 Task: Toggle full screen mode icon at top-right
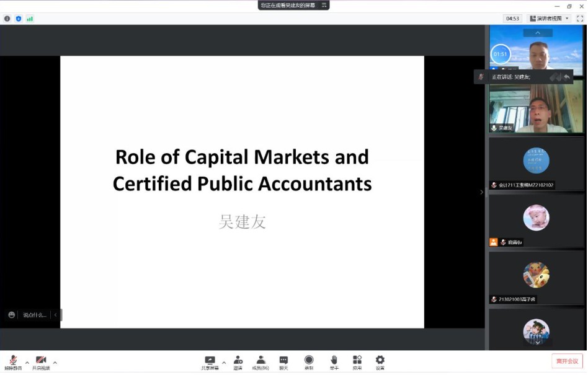[580, 19]
